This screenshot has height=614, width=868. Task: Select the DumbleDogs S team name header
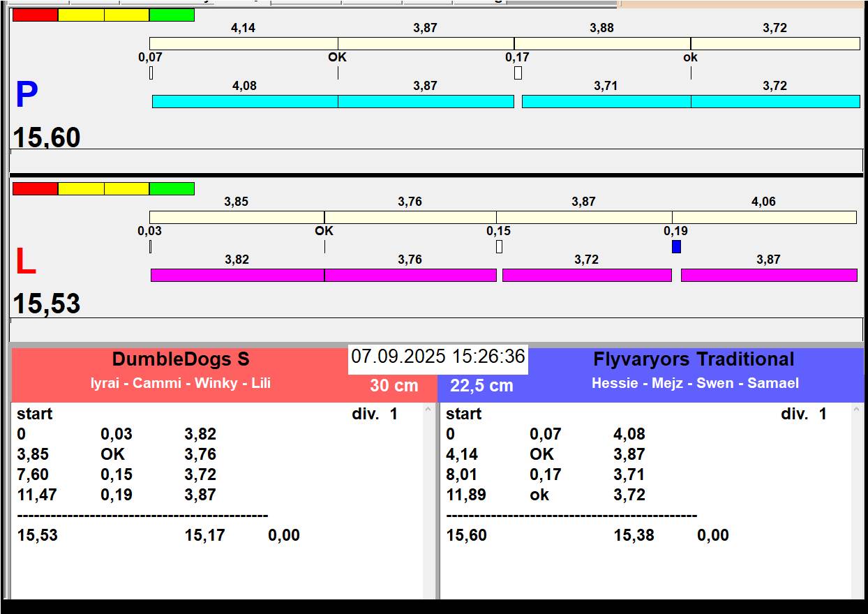coord(181,359)
